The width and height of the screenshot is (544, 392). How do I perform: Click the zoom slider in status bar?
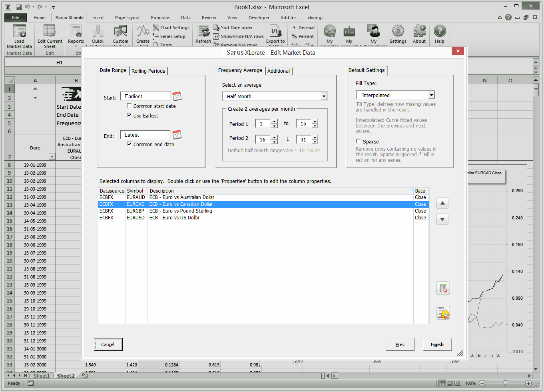pos(505,383)
